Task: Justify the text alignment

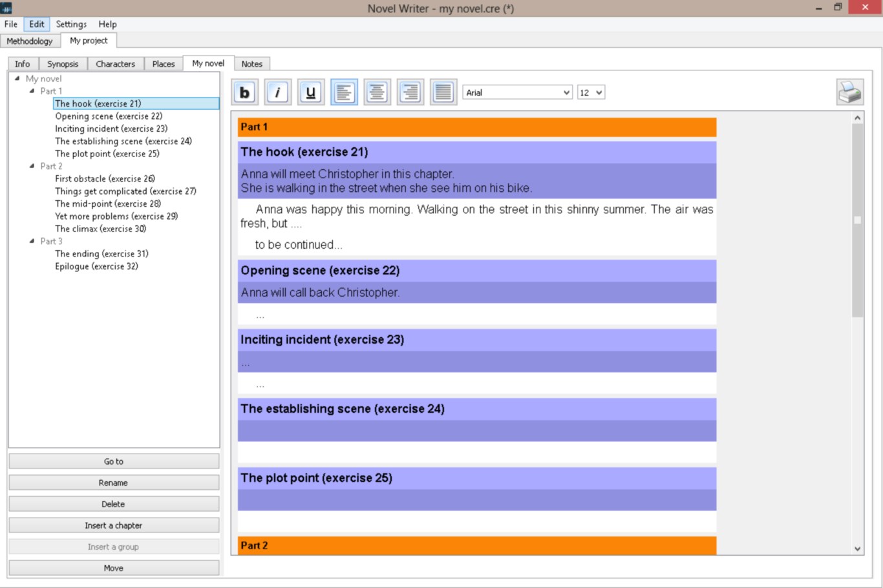Action: 443,92
